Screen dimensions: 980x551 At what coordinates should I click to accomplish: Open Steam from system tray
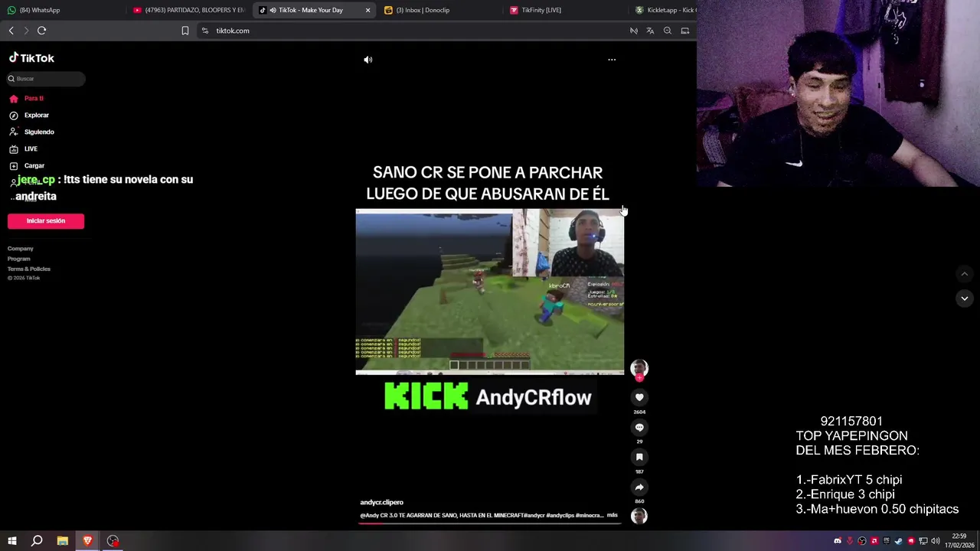tap(899, 541)
